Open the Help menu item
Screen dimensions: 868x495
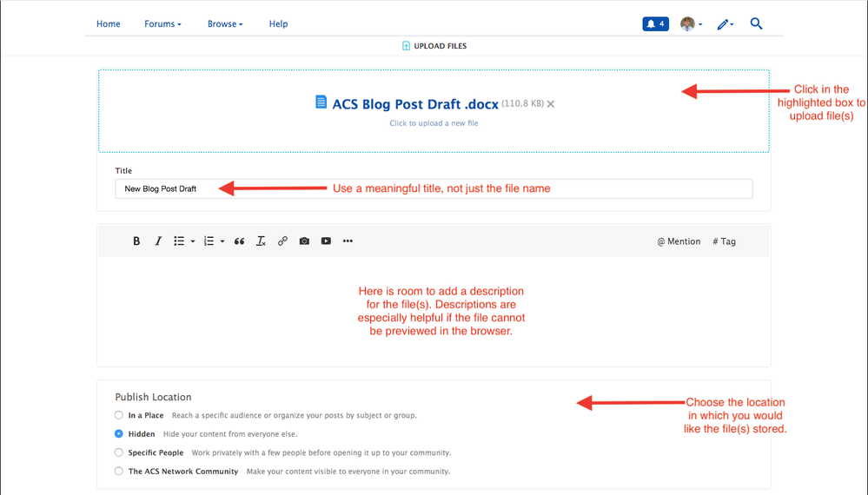278,24
